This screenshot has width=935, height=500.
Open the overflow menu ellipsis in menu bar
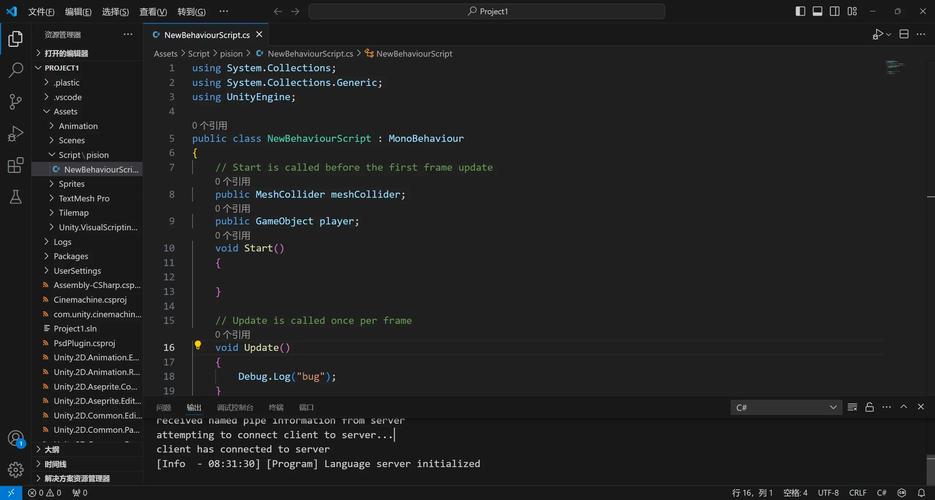pos(224,11)
